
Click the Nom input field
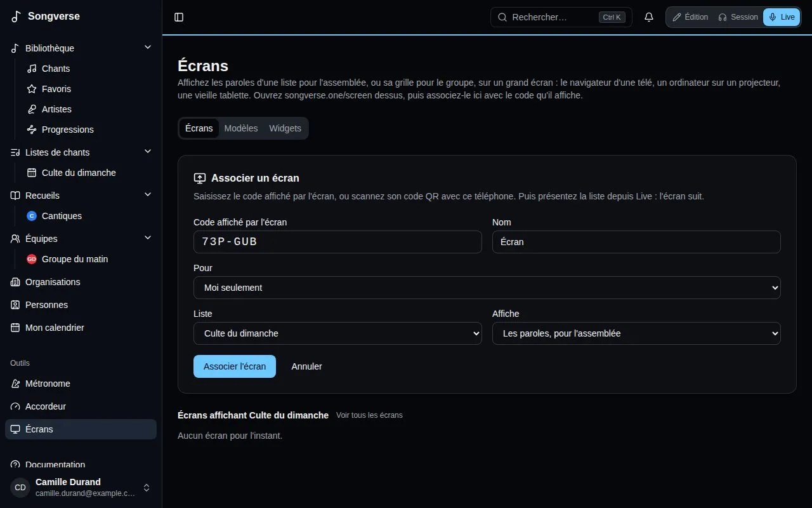pos(636,242)
